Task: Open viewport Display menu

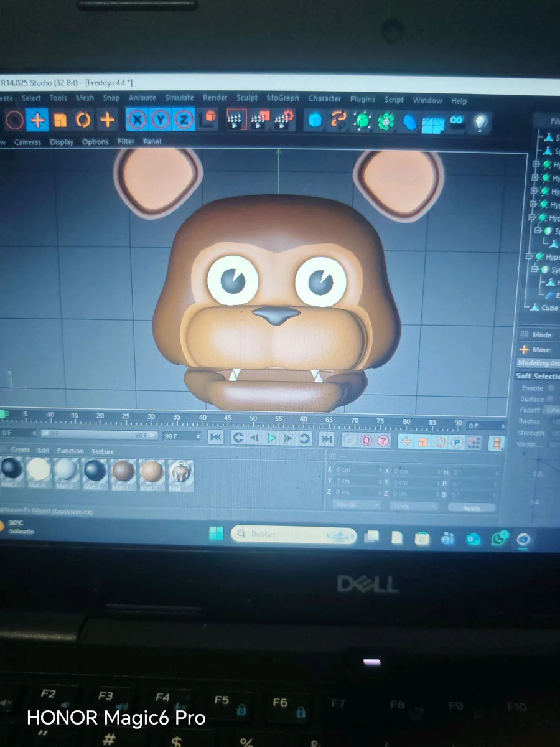Action: tap(62, 142)
